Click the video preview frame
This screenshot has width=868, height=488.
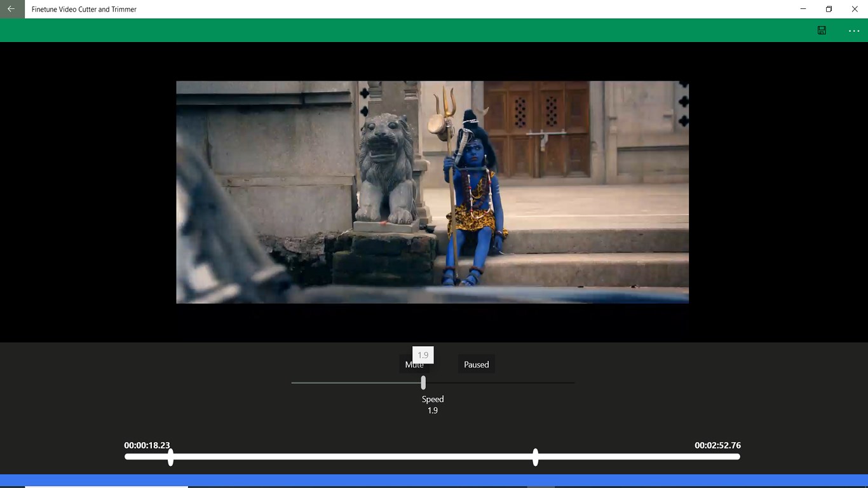(432, 192)
